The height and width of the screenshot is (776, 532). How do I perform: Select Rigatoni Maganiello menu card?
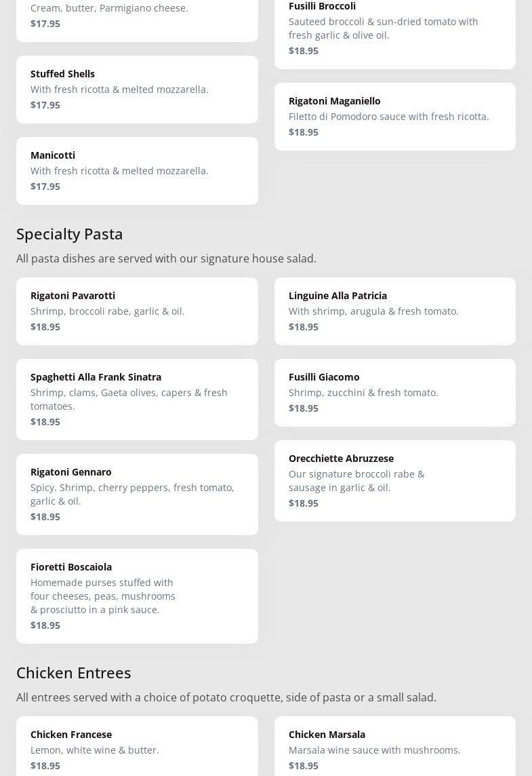point(395,117)
